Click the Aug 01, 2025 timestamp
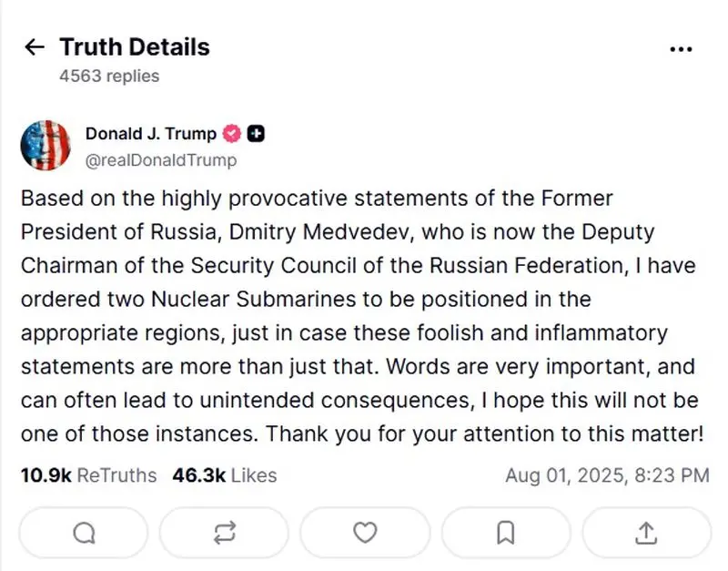This screenshot has width=728, height=571. point(607,475)
